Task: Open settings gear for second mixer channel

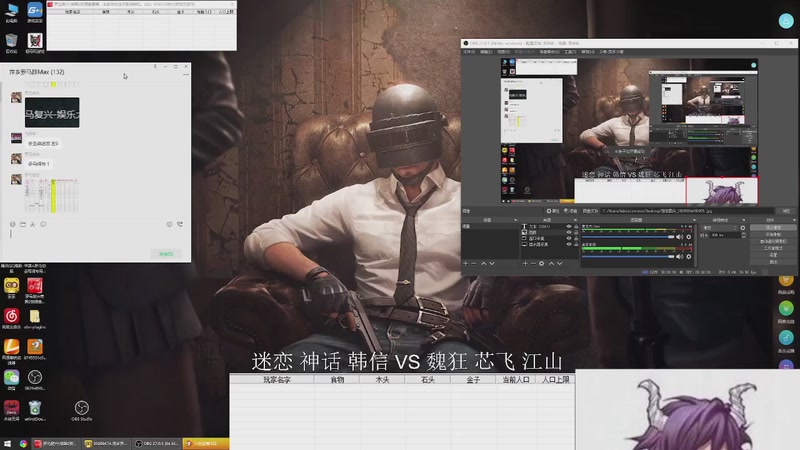Action: coord(689,257)
